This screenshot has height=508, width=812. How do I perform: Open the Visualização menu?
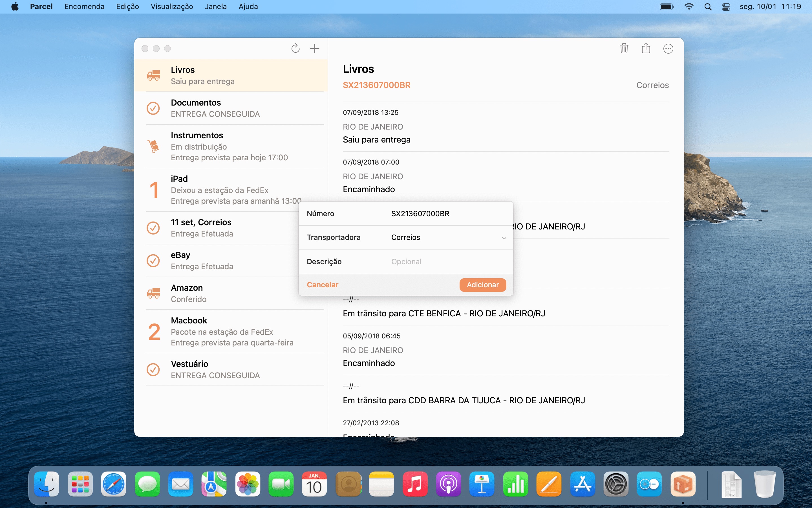click(172, 7)
